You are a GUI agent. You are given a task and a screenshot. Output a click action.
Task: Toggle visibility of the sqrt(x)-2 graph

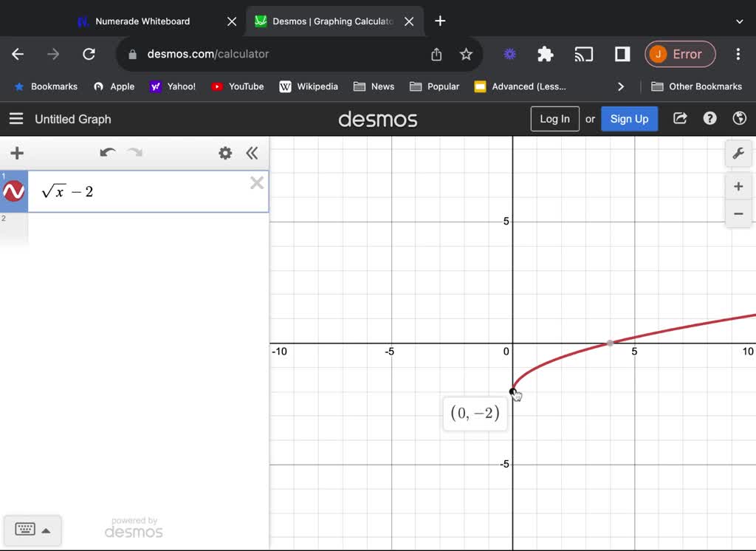pos(14,192)
